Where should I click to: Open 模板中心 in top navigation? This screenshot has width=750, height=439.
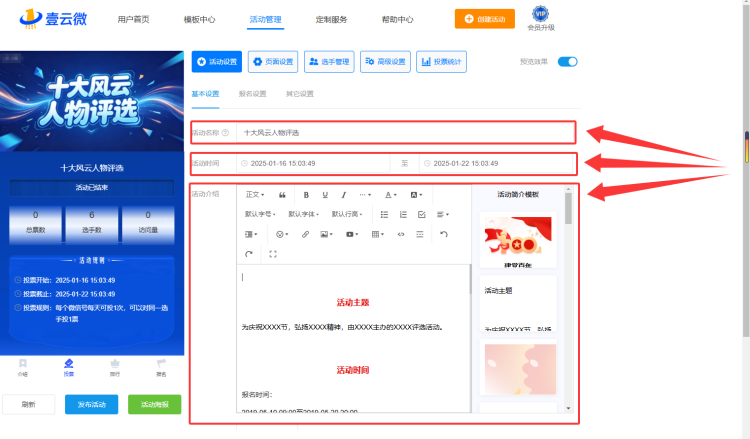[199, 20]
